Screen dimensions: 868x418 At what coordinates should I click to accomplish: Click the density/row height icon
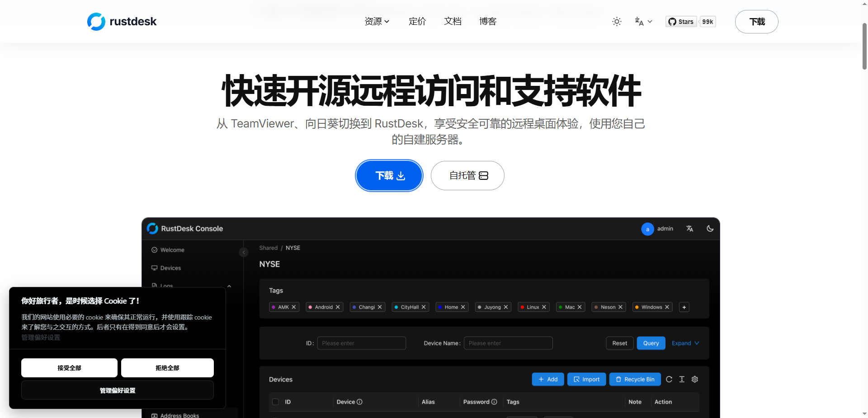pos(682,379)
